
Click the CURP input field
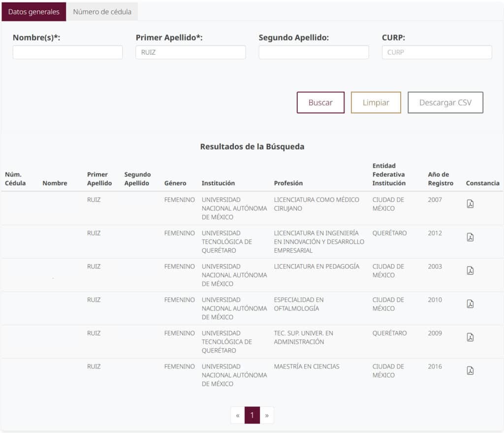click(437, 52)
